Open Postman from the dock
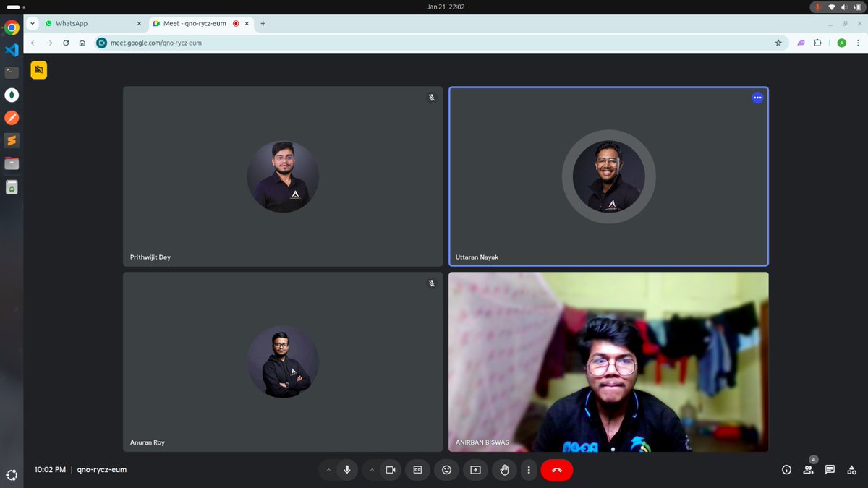868x488 pixels. pyautogui.click(x=12, y=117)
